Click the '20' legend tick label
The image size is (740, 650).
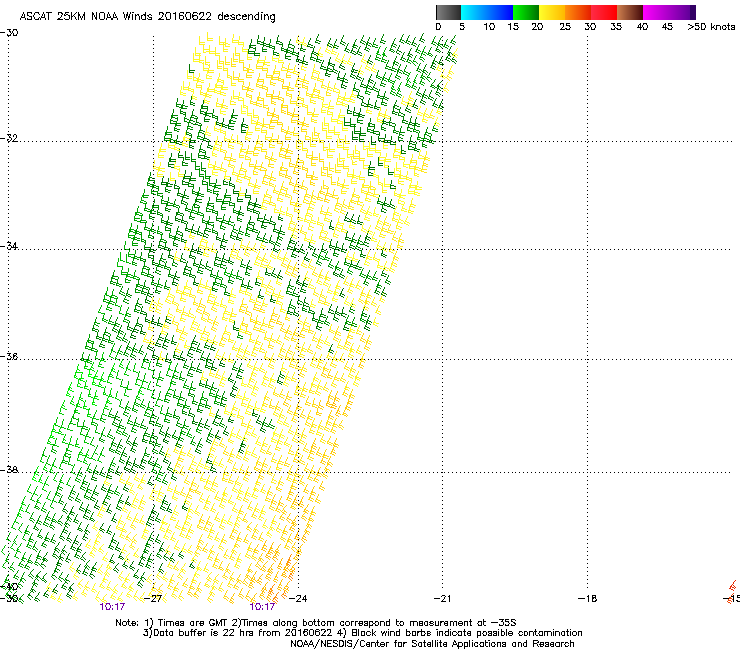537,27
